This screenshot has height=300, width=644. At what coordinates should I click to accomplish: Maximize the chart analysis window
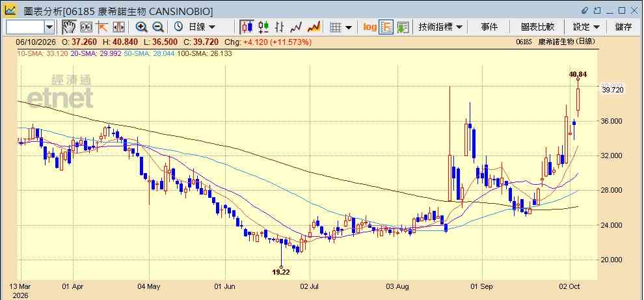[623, 10]
